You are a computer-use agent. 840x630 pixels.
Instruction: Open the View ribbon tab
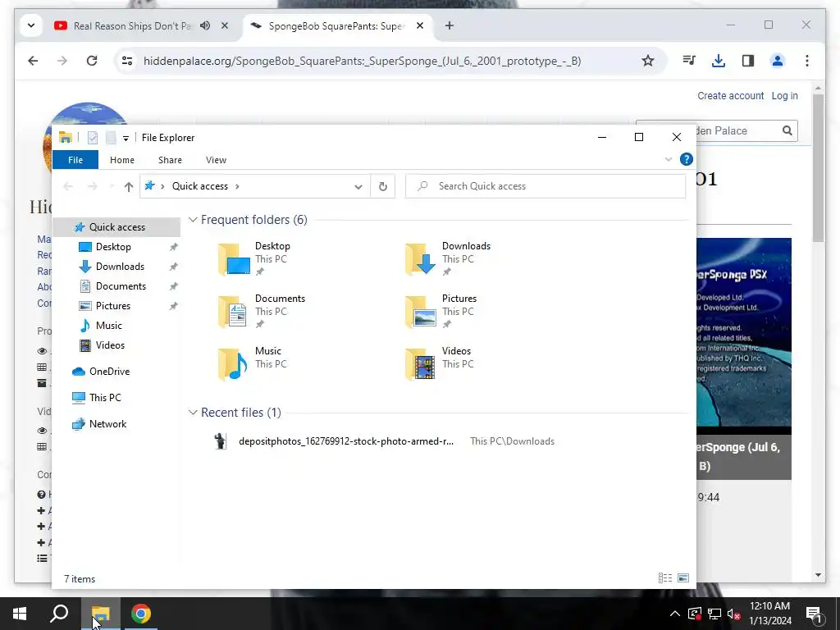pos(216,160)
